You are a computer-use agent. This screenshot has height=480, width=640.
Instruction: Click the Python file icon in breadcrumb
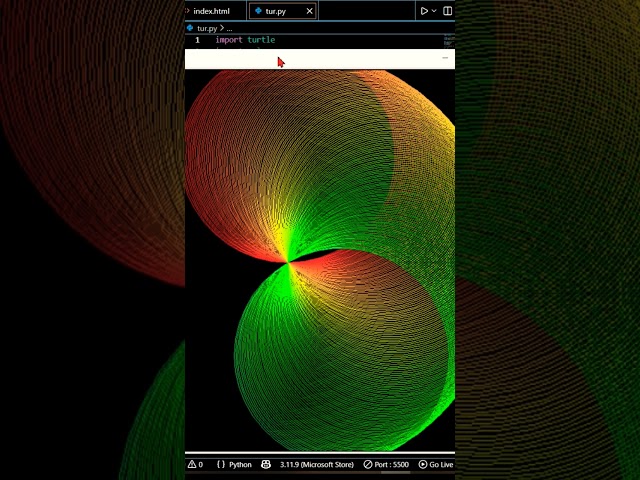click(x=190, y=28)
